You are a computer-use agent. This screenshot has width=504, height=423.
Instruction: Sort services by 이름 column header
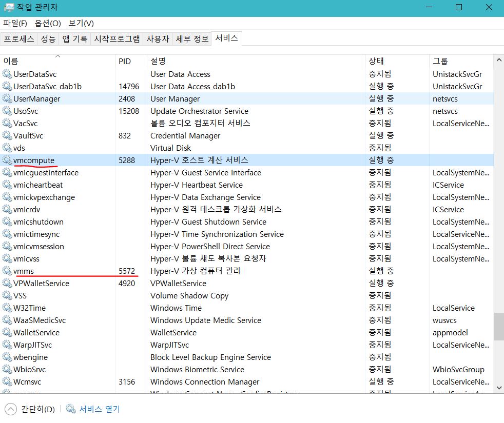56,61
